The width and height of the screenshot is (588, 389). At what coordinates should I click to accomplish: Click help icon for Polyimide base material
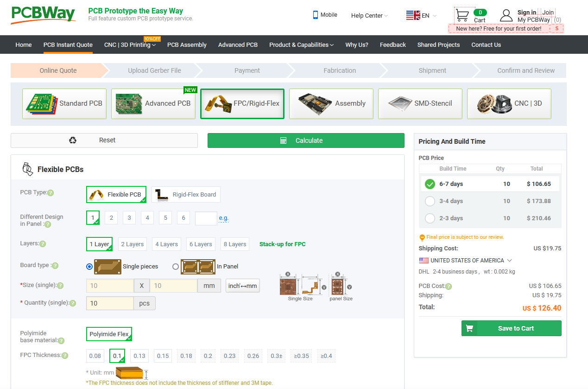coord(61,341)
